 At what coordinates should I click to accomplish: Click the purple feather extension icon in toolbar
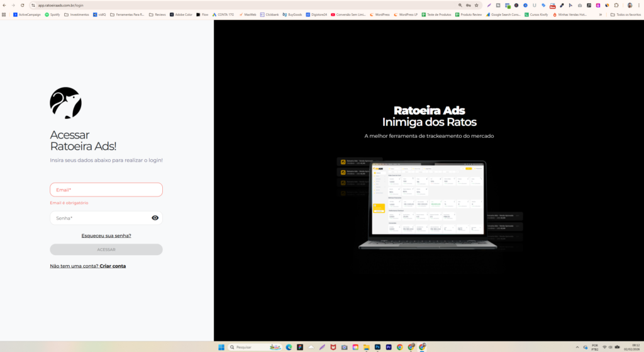pos(489,5)
